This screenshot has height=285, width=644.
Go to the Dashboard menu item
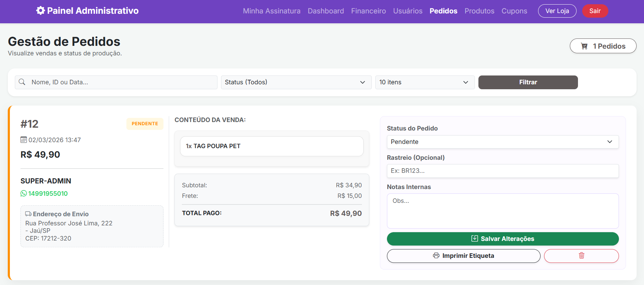tap(326, 11)
